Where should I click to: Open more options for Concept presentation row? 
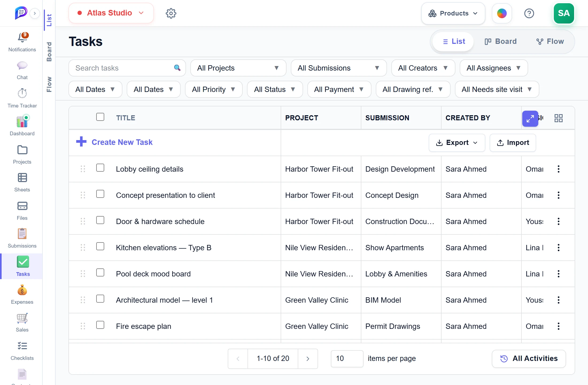click(x=558, y=195)
